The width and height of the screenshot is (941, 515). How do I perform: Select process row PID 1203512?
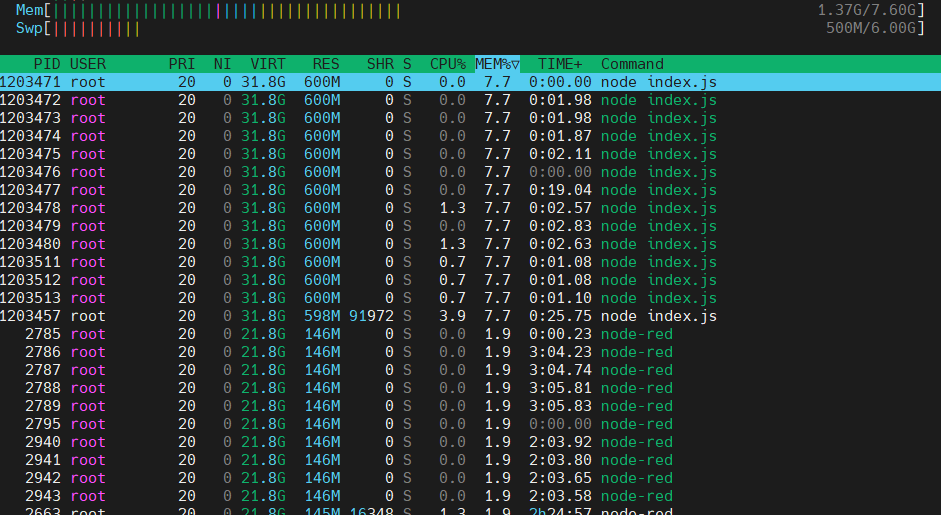point(470,280)
